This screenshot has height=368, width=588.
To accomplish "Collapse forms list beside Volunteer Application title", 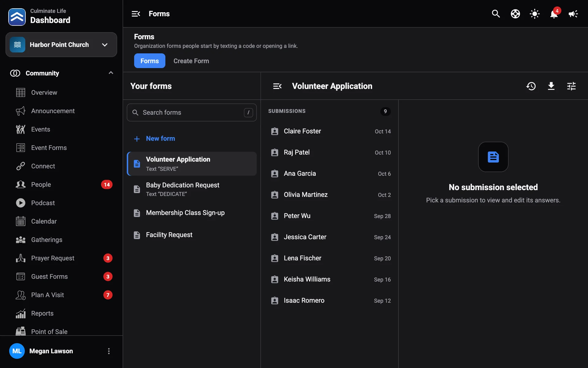I will (x=277, y=86).
